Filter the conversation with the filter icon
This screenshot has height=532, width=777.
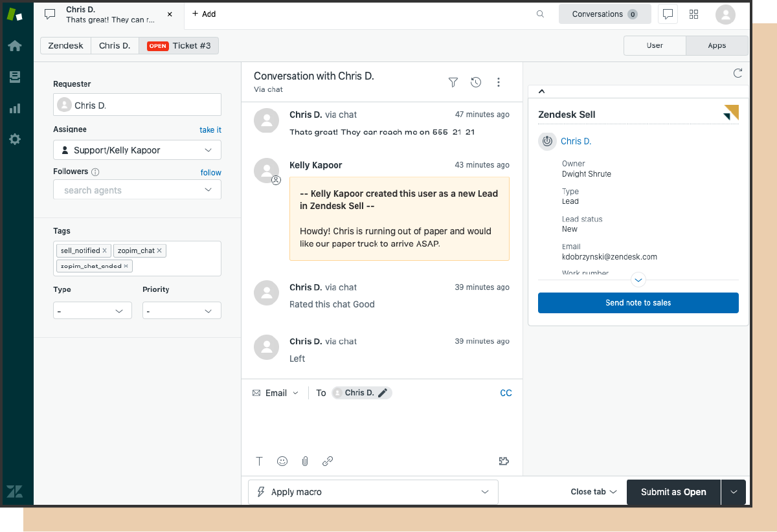tap(453, 82)
